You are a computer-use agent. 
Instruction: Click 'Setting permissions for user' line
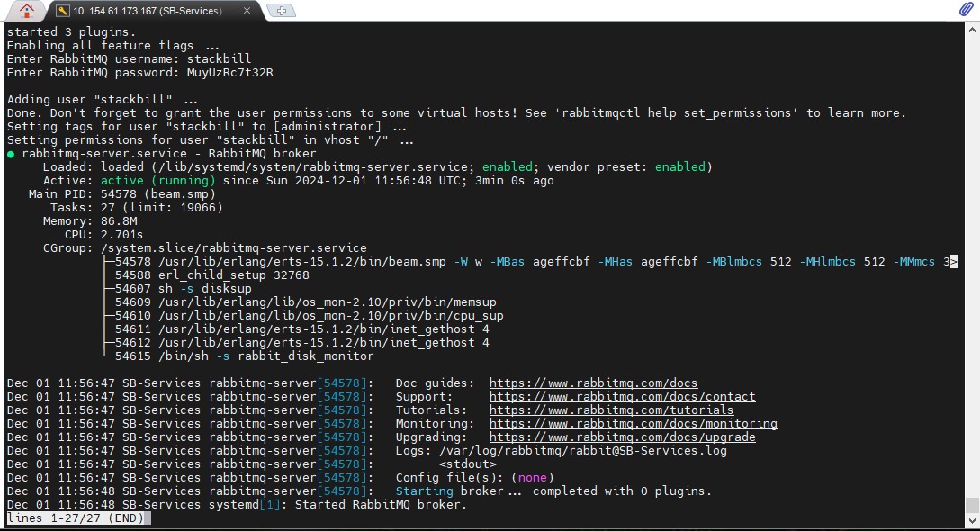click(x=210, y=139)
